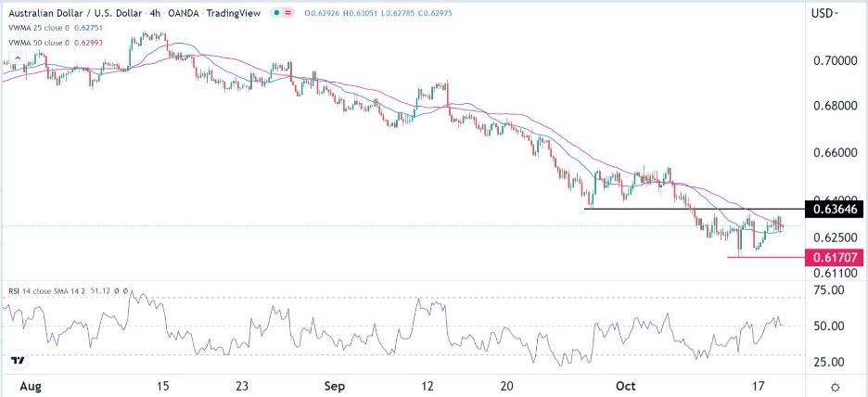
Task: Click the VWMA 50 value 0.62993
Action: click(x=87, y=42)
